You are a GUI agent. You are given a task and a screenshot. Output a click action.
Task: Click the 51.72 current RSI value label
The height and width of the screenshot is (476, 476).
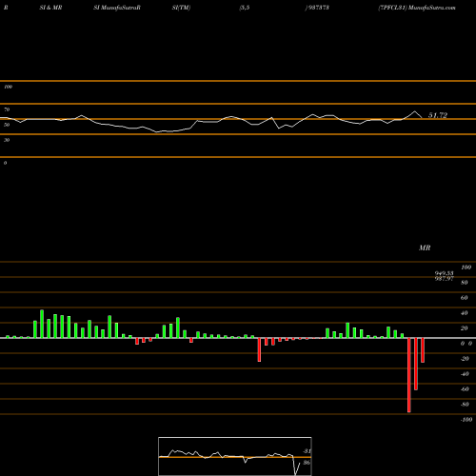pos(438,115)
